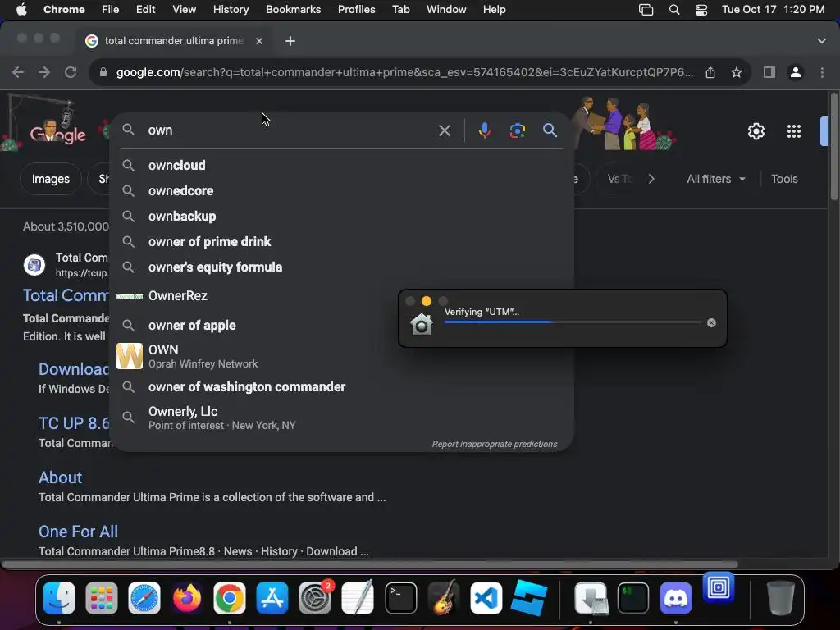The width and height of the screenshot is (840, 630).
Task: Open the History menu
Action: tap(231, 10)
